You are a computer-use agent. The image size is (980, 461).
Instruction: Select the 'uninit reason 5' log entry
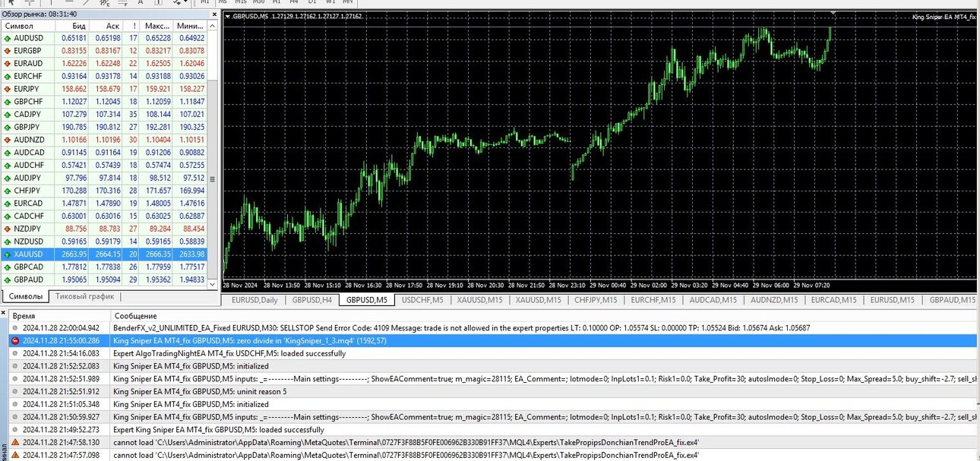[492, 391]
